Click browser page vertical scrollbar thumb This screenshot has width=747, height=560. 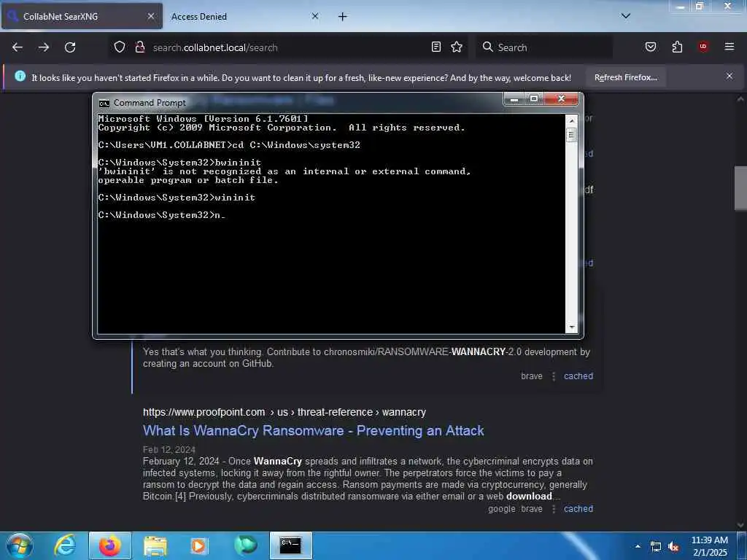tap(740, 187)
